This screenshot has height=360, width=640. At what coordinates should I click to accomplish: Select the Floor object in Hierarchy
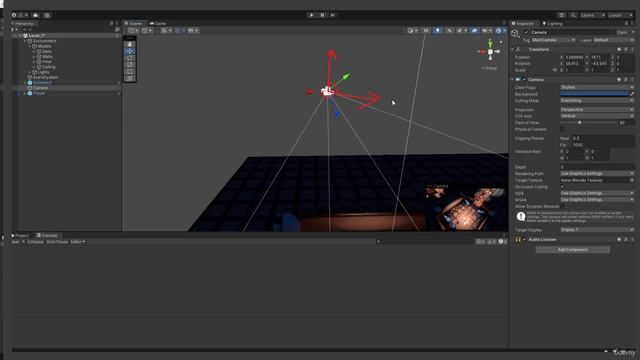click(47, 62)
